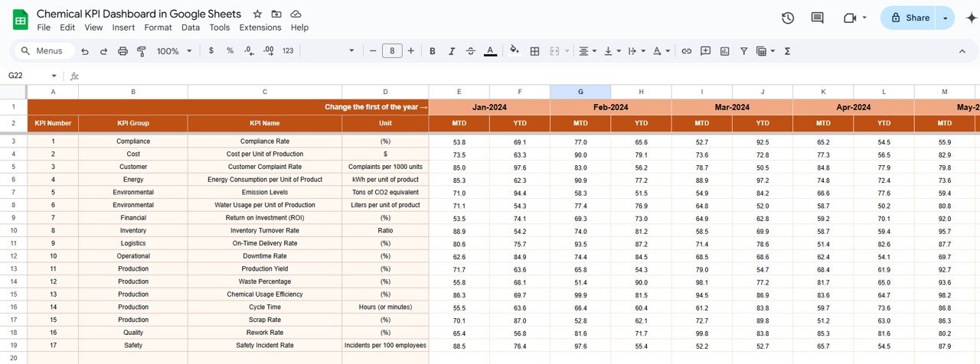Open the Help menu
Image resolution: width=980 pixels, height=364 pixels.
[x=299, y=28]
